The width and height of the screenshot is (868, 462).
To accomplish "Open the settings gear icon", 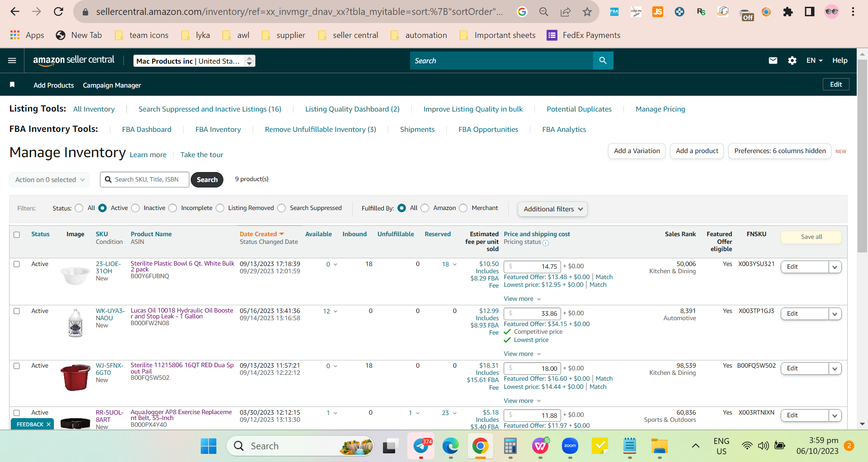I will click(792, 61).
